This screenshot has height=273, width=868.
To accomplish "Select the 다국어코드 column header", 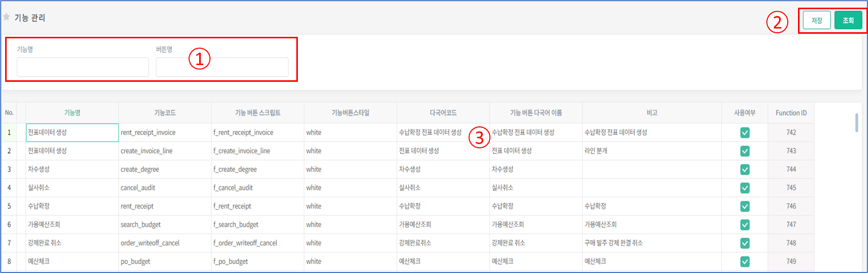I will [x=443, y=113].
